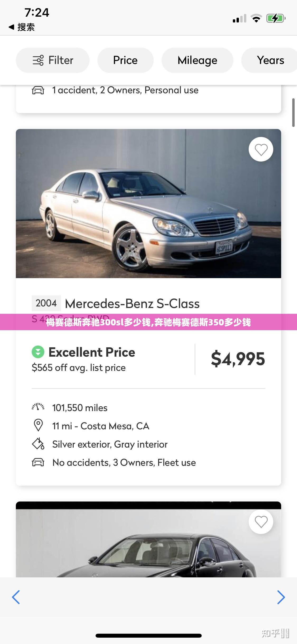Open the silver Mercedes S-Class photo
The width and height of the screenshot is (297, 644).
tap(148, 204)
